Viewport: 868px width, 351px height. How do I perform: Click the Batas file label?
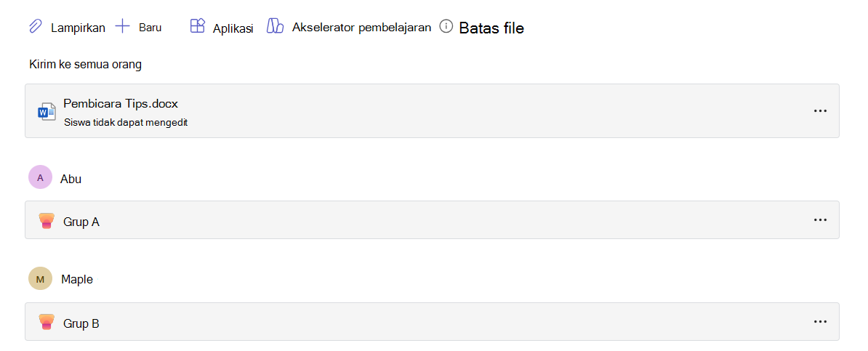pos(491,28)
